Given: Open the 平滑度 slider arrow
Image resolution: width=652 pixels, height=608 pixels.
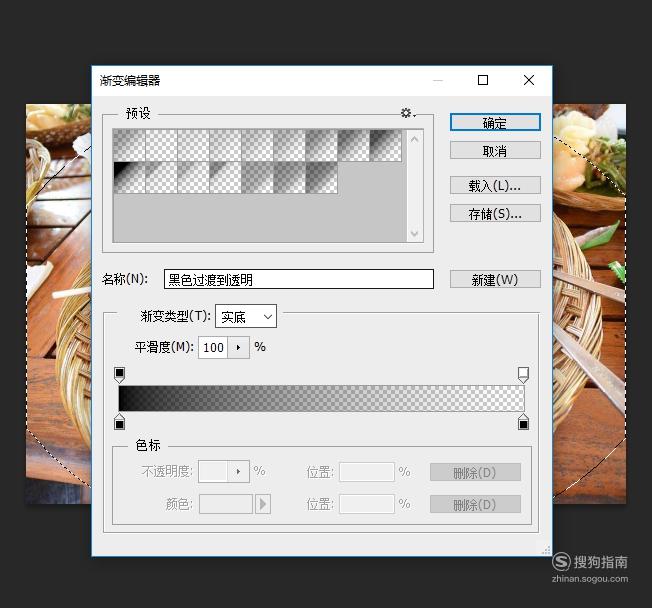Looking at the screenshot, I should click(x=239, y=347).
